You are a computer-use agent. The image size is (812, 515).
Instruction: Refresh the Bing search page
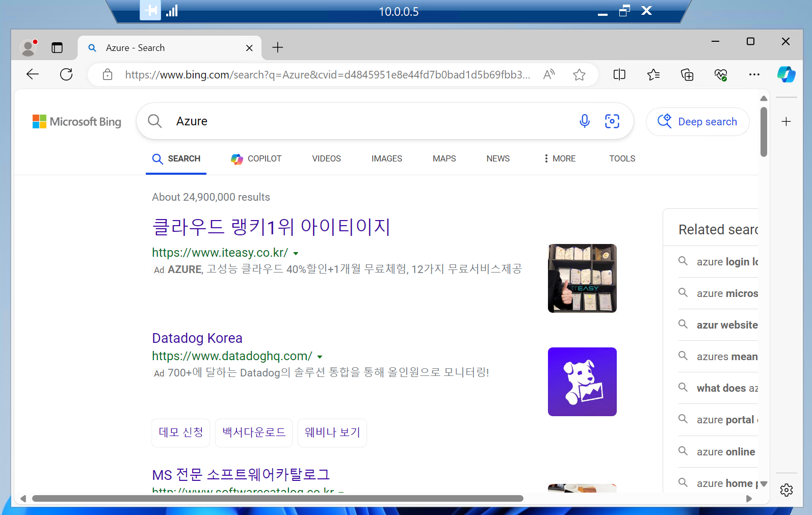tap(66, 74)
